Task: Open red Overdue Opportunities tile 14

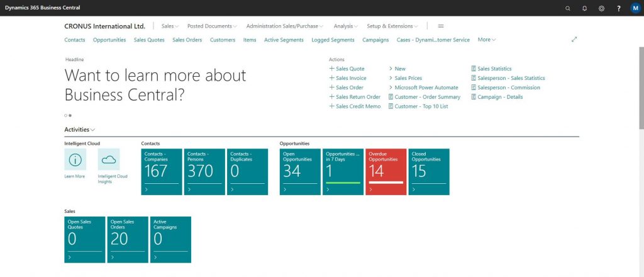Action: [x=386, y=172]
